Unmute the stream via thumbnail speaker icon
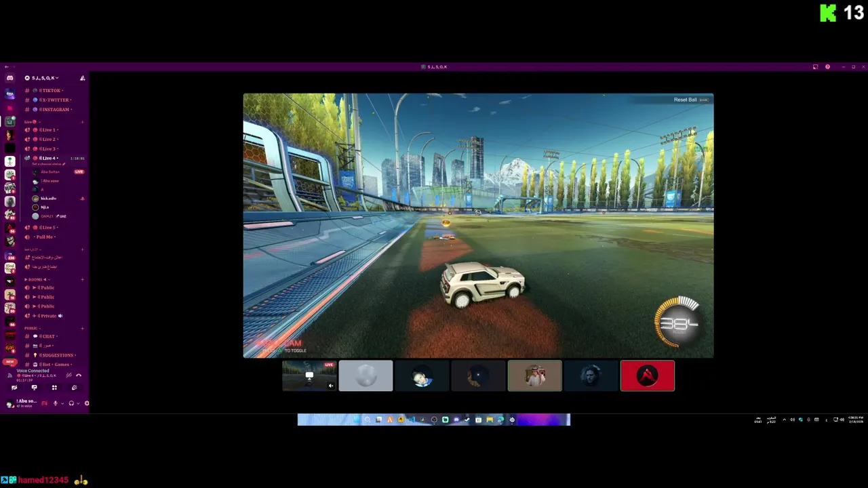868x488 pixels. click(x=331, y=386)
